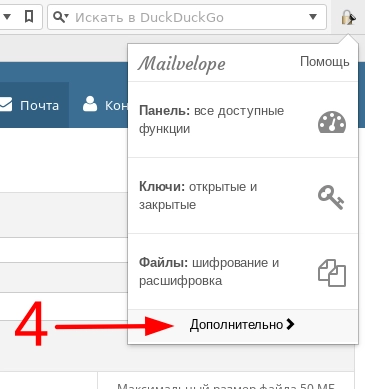The width and height of the screenshot is (365, 389).
Task: Click the Mailvelope padlock extension icon
Action: coord(348,17)
